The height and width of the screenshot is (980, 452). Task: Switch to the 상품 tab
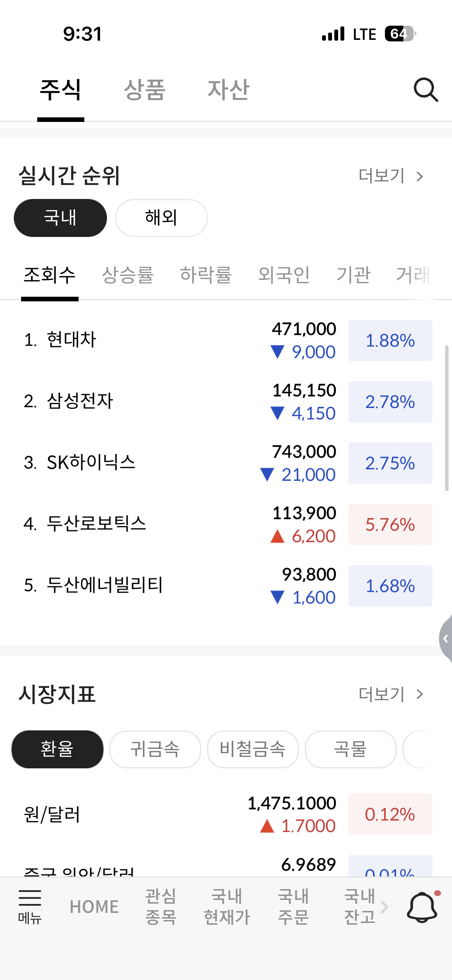pos(145,90)
